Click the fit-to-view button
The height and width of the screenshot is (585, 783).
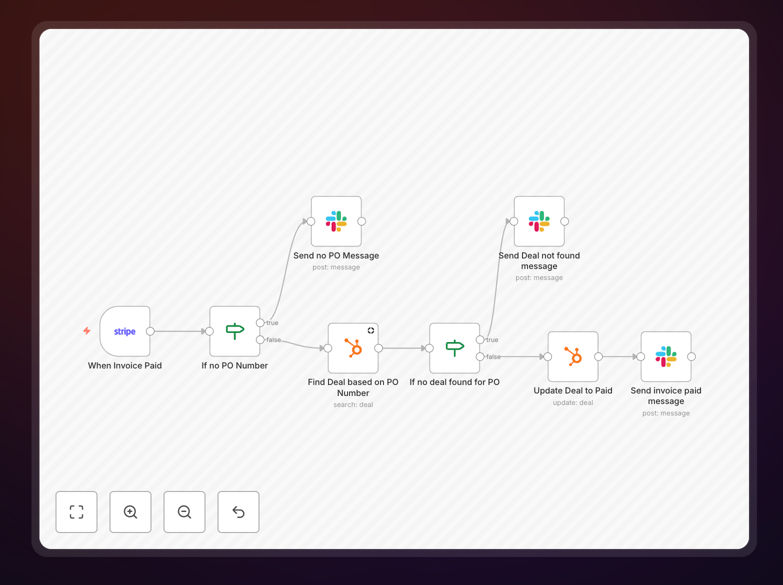(76, 512)
